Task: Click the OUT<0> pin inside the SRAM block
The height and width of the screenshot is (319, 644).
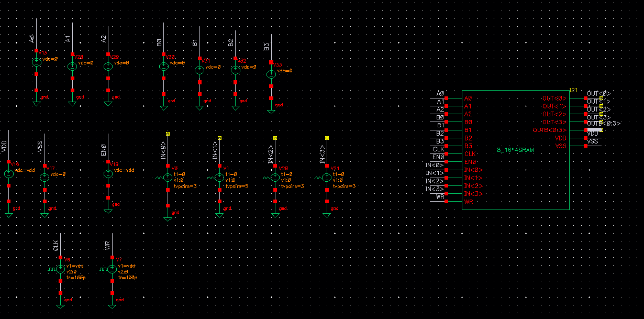Action: 554,98
